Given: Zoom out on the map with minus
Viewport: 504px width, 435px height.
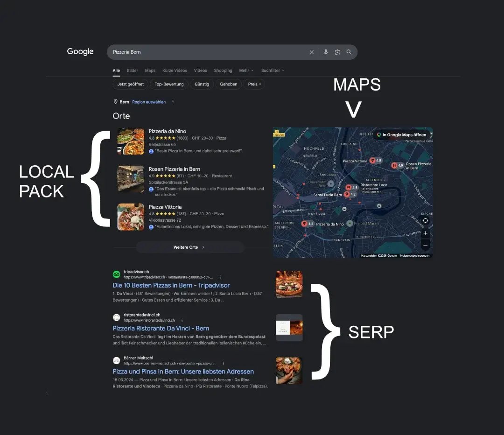Looking at the screenshot, I should click(x=425, y=246).
